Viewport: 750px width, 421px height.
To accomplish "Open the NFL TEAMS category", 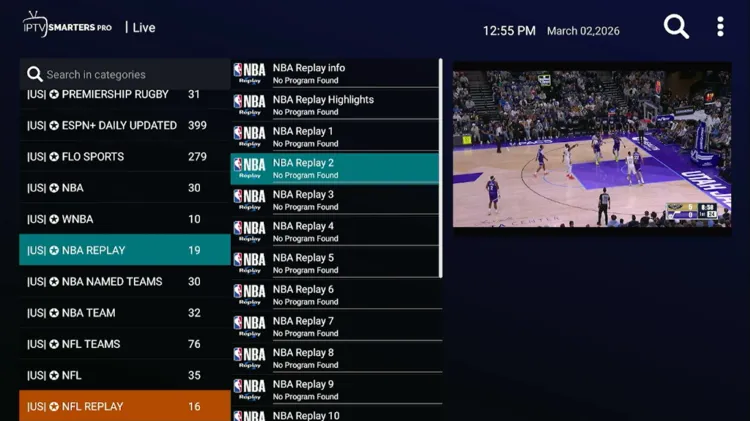I will 125,344.
